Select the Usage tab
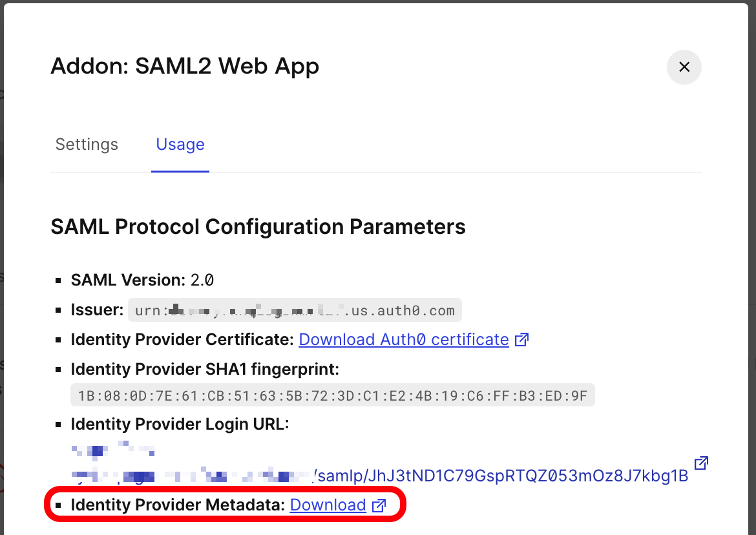The height and width of the screenshot is (535, 756). (180, 144)
